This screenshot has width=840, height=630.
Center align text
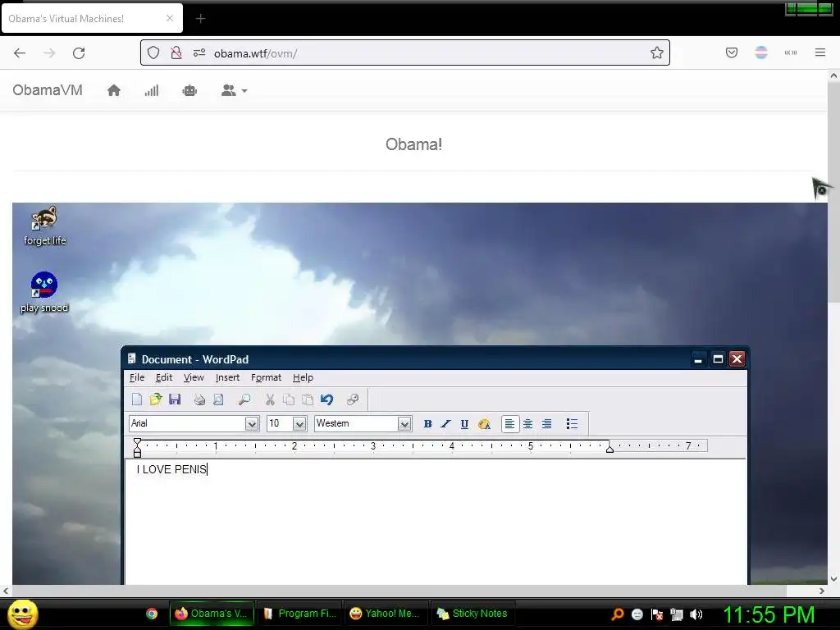[527, 424]
